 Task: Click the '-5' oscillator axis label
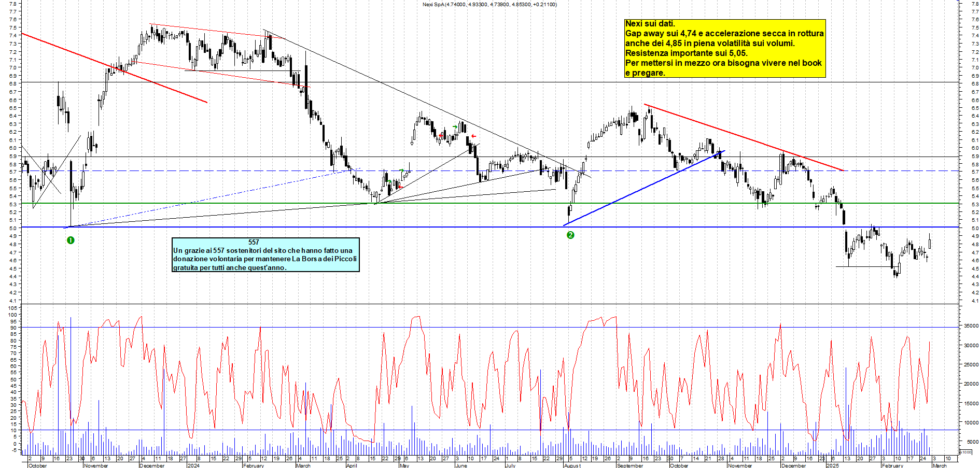pos(14,450)
